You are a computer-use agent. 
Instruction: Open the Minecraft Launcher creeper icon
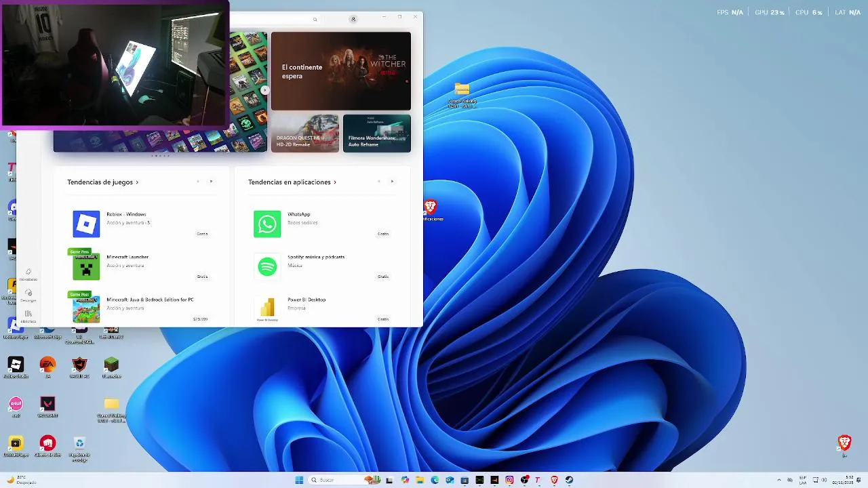coord(86,267)
